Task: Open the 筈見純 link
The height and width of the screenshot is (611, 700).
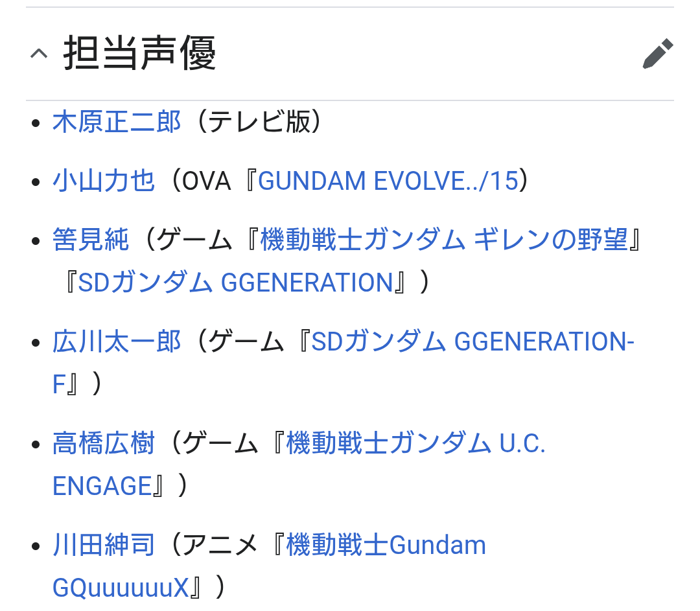Action: (x=91, y=240)
